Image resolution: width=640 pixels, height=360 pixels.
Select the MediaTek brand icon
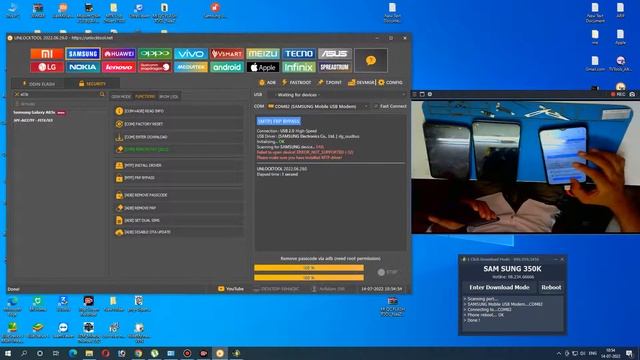191,67
